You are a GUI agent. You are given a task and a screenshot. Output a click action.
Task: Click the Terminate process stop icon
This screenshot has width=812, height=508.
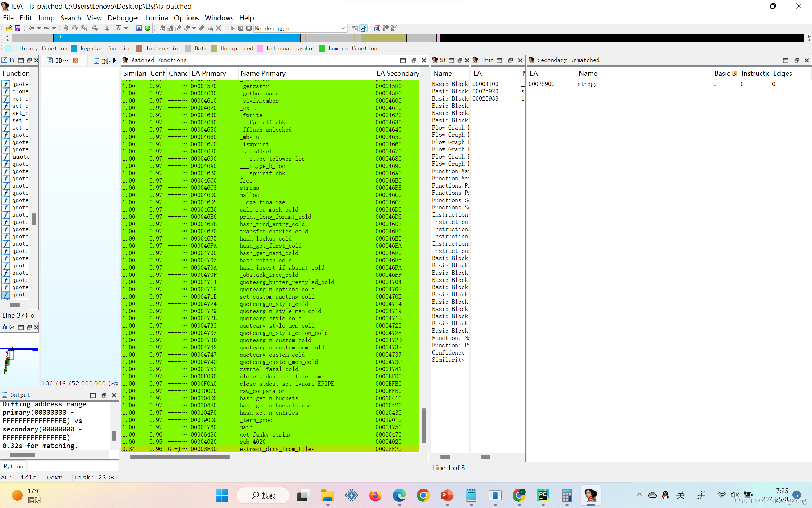pos(249,28)
